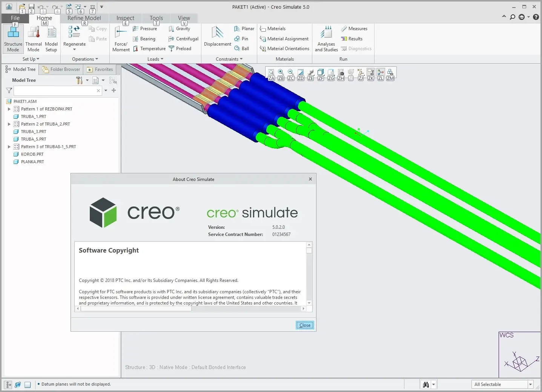Open Model Setup

point(51,39)
